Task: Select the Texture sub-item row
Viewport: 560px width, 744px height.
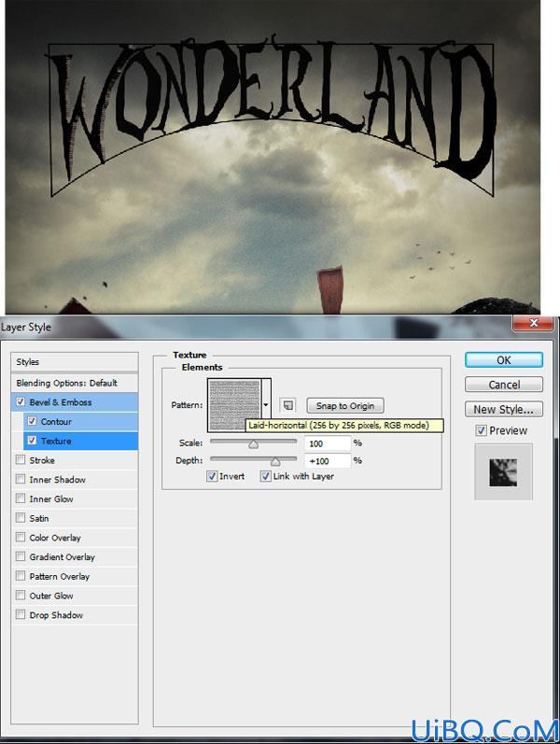Action: (x=80, y=441)
